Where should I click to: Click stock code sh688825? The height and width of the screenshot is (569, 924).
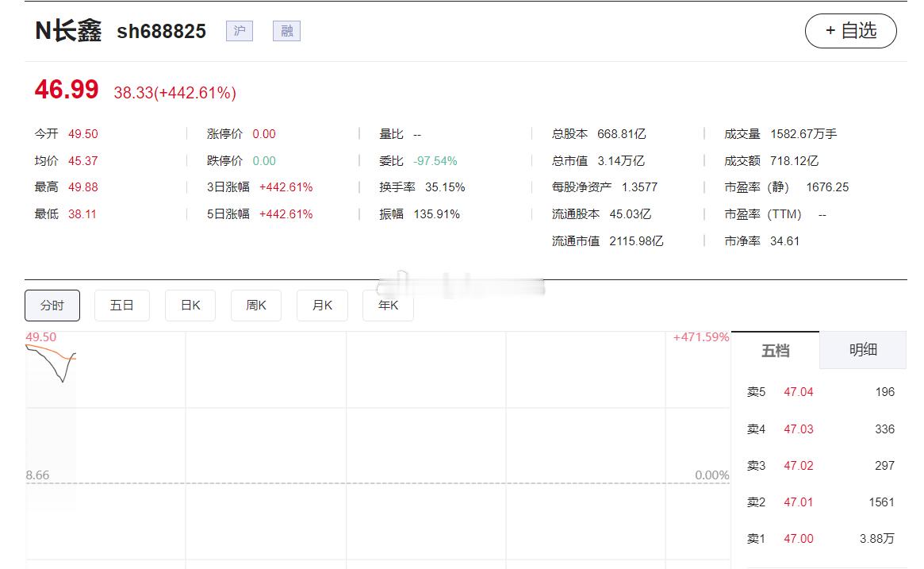(162, 31)
